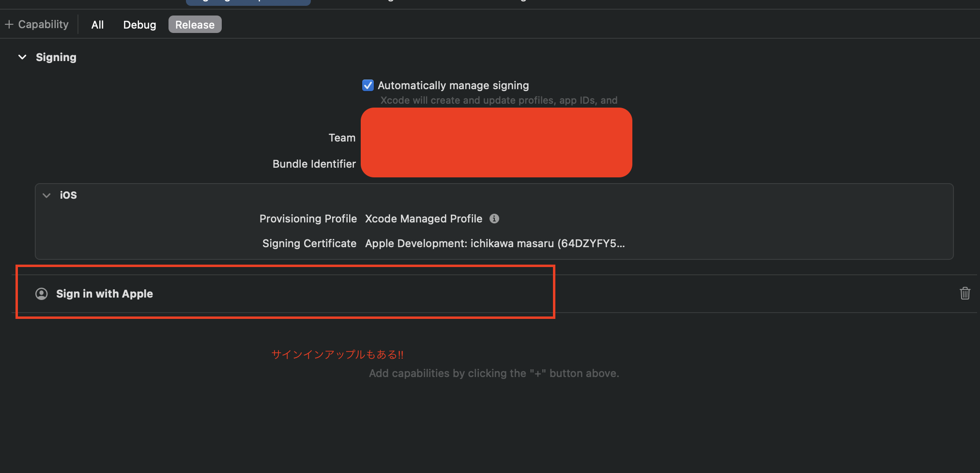Click the Apple Development certificate name
980x473 pixels.
coord(495,243)
